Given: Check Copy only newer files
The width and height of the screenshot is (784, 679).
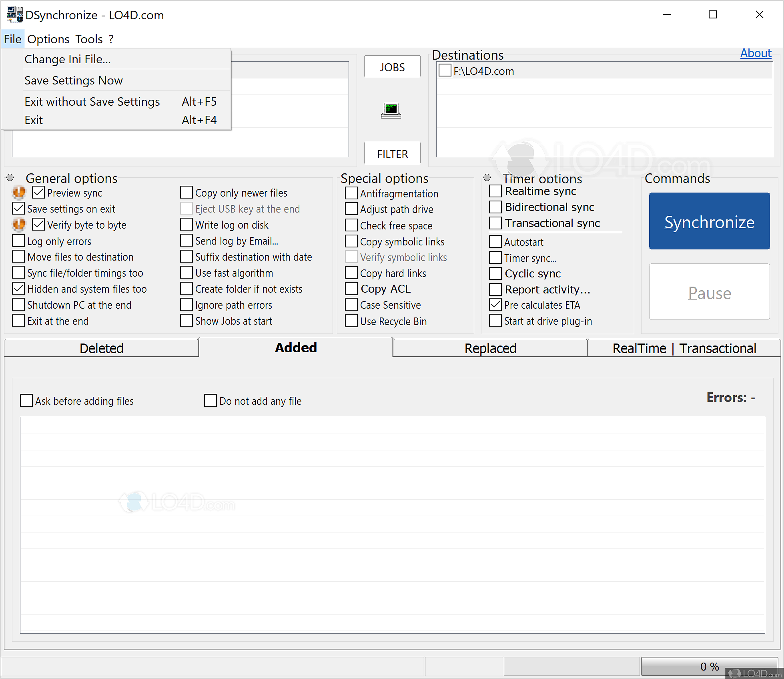Looking at the screenshot, I should (x=186, y=192).
